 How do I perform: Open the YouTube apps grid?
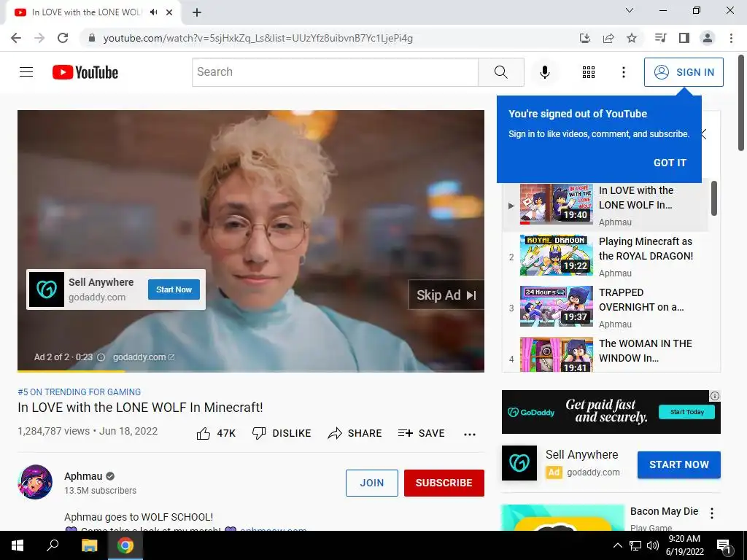589,72
